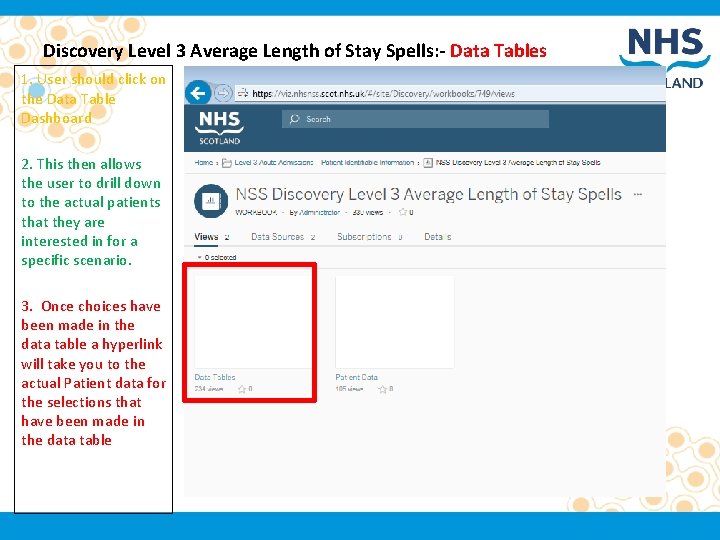Click the search magnifier icon
Image resolution: width=720 pixels, height=540 pixels.
(x=294, y=119)
